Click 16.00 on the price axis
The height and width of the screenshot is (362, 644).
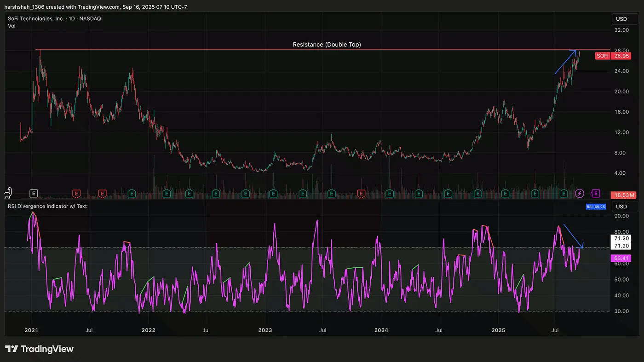click(622, 112)
